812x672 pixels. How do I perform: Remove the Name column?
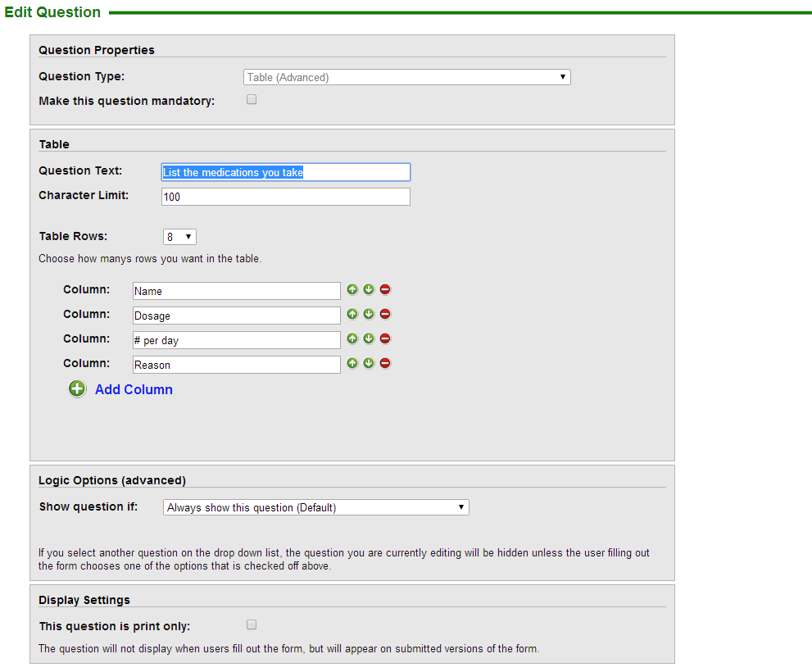coord(385,289)
